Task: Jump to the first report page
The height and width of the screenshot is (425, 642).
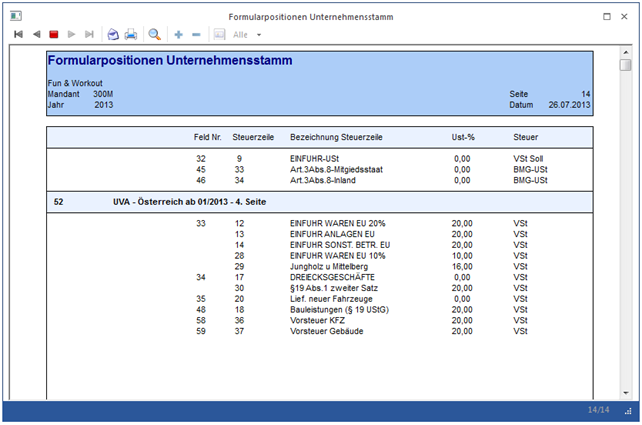Action: click(19, 34)
